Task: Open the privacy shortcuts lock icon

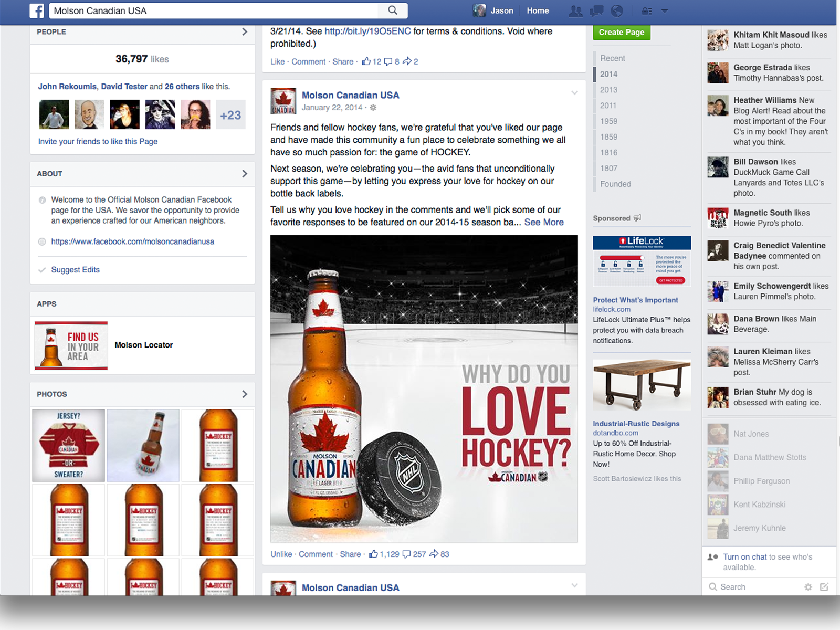Action: [x=647, y=11]
